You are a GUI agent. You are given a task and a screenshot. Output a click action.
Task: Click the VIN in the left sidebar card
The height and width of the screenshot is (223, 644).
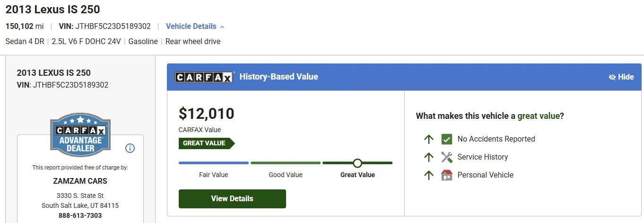coord(62,85)
